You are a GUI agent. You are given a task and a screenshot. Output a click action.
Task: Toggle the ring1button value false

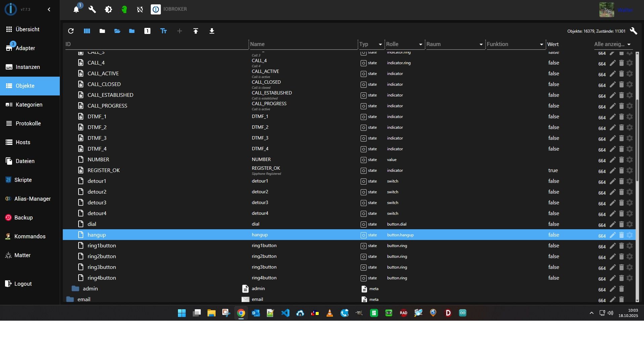[x=553, y=246]
